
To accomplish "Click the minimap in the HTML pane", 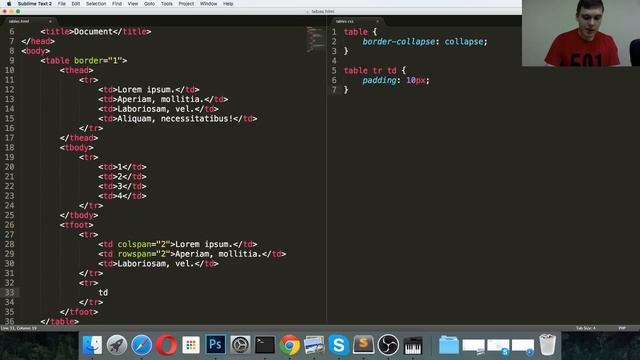I will click(315, 40).
